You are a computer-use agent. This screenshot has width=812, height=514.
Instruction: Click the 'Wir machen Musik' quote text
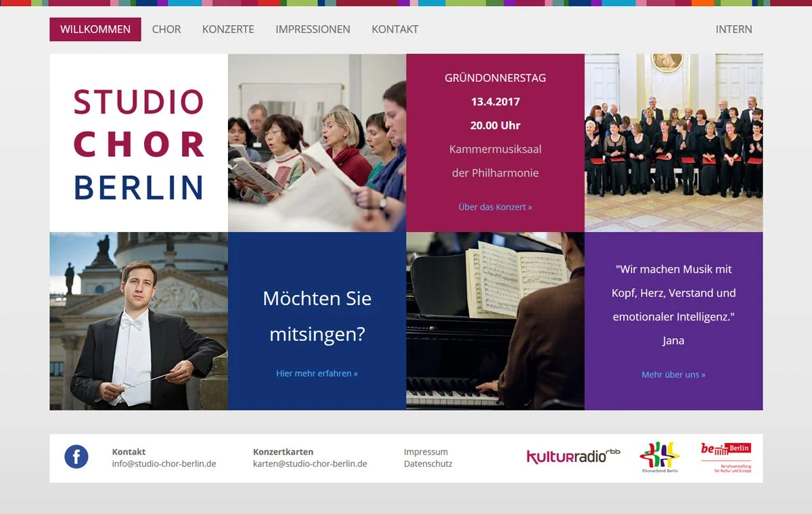(x=674, y=293)
